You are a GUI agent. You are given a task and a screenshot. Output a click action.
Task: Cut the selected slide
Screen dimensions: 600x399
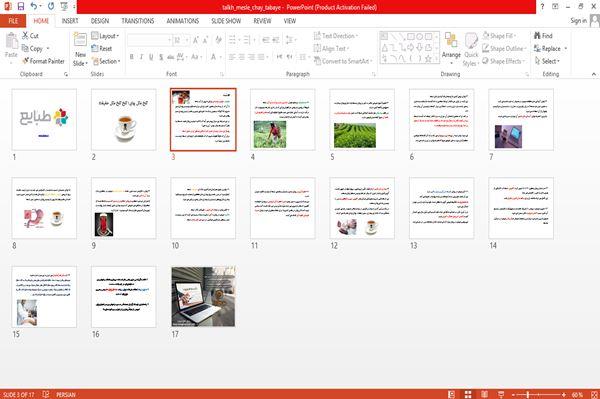[30, 36]
